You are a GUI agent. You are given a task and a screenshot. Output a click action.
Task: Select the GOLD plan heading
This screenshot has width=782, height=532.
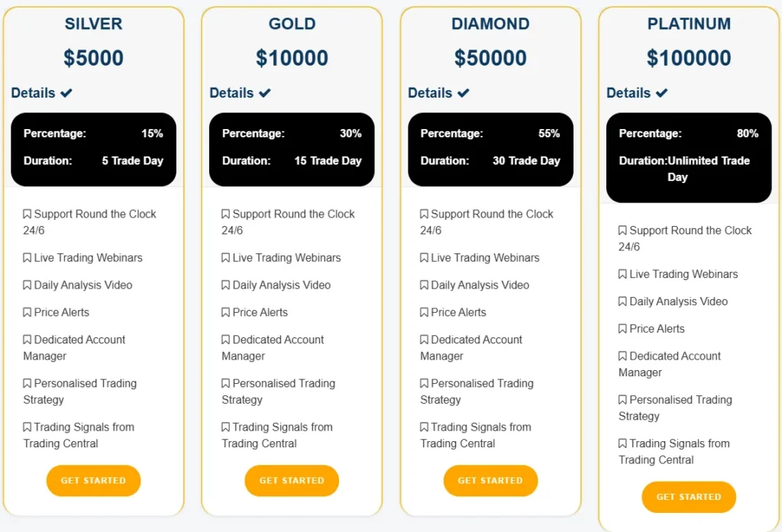(292, 24)
